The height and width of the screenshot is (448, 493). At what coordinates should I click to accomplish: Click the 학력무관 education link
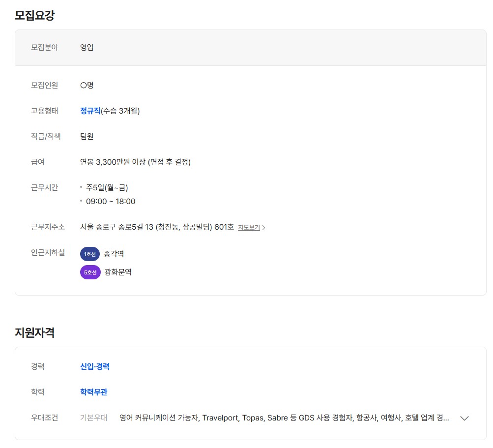click(93, 392)
